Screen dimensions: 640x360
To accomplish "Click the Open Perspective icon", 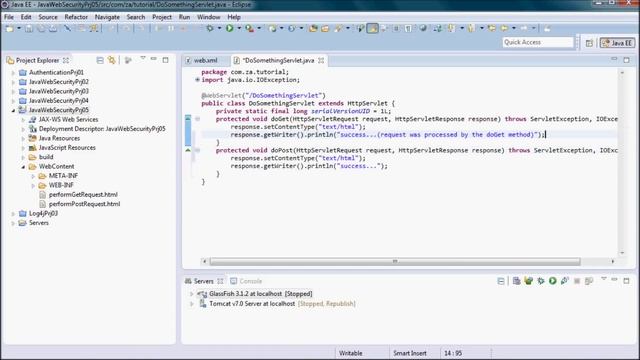I will [x=589, y=43].
